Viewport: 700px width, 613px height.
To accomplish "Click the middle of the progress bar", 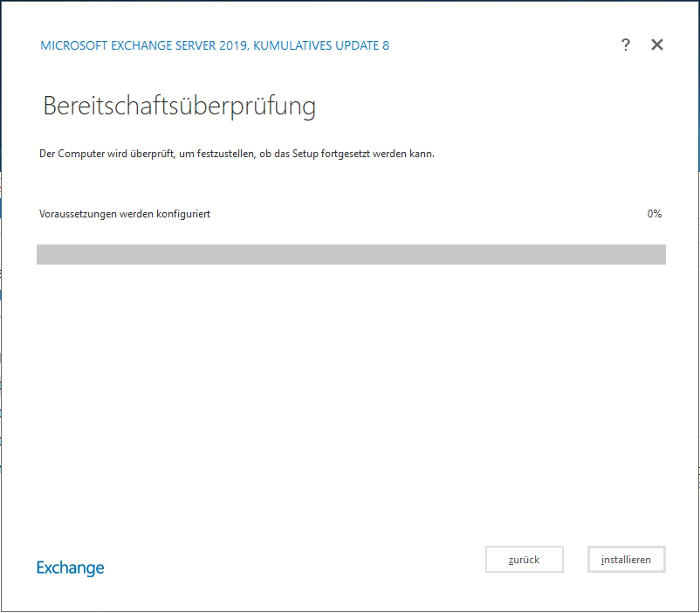I will [x=351, y=254].
